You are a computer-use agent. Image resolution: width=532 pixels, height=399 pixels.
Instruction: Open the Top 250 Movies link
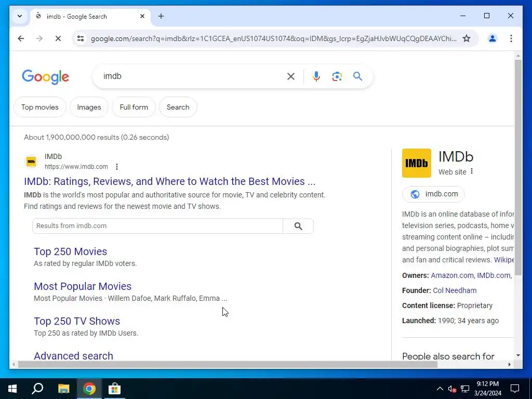pyautogui.click(x=70, y=251)
